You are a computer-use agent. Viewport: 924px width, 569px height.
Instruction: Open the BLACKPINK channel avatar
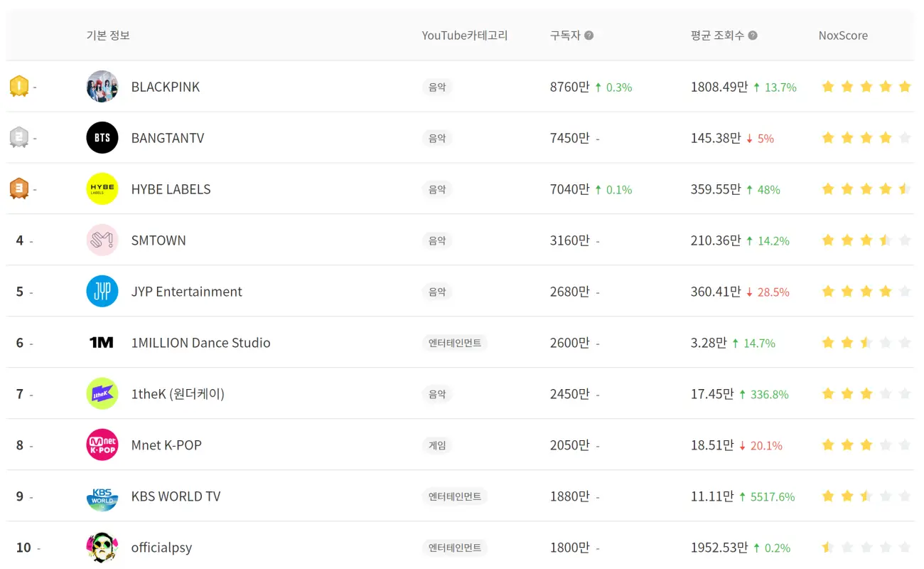(x=102, y=87)
